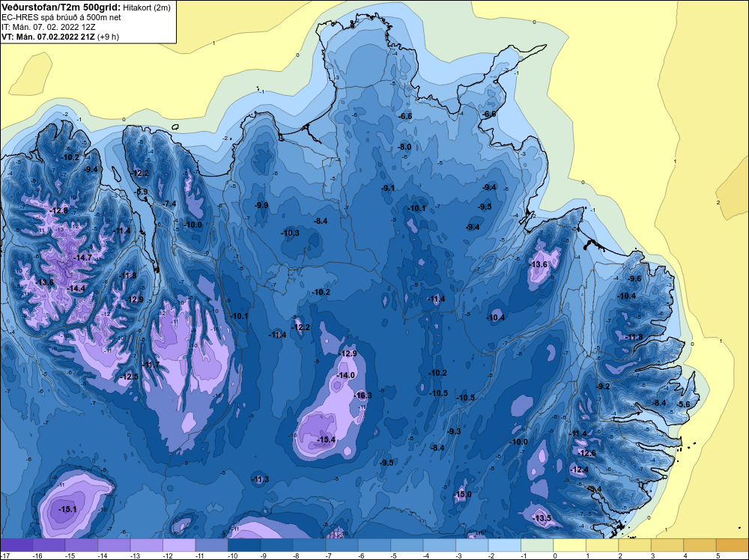Select the -10.3 temperature reading

click(x=291, y=233)
